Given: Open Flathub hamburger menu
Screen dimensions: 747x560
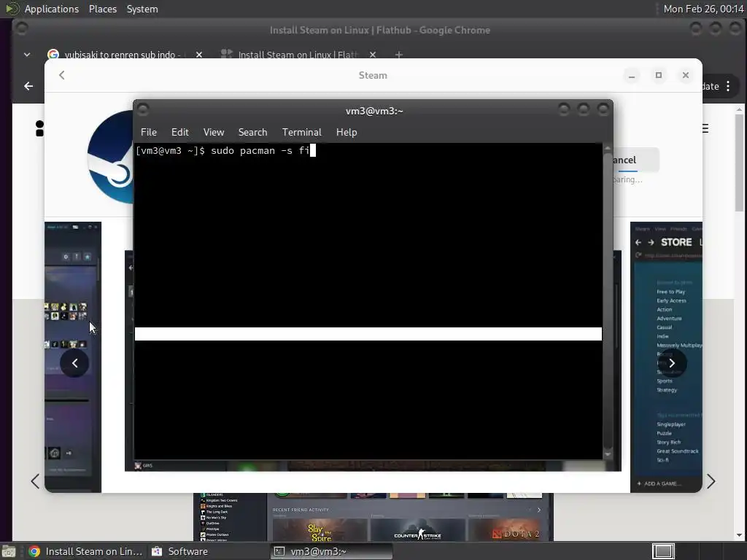Looking at the screenshot, I should pyautogui.click(x=705, y=128).
